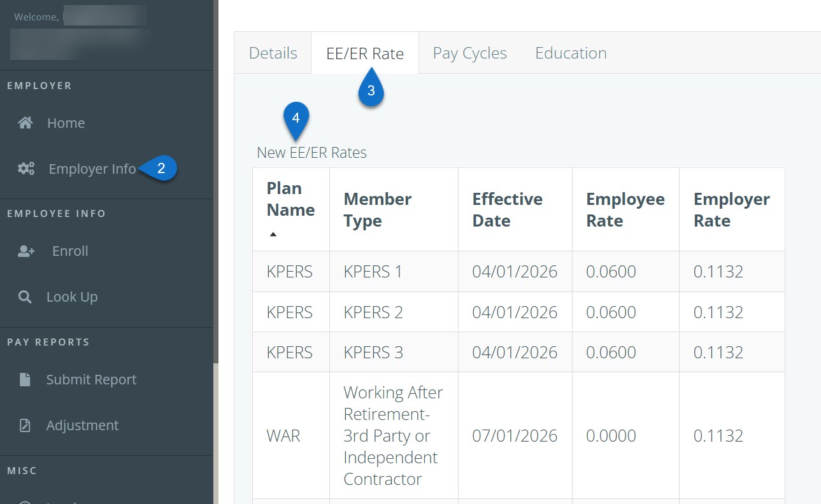Open the Enroll link
This screenshot has height=504, width=821.
pos(70,251)
